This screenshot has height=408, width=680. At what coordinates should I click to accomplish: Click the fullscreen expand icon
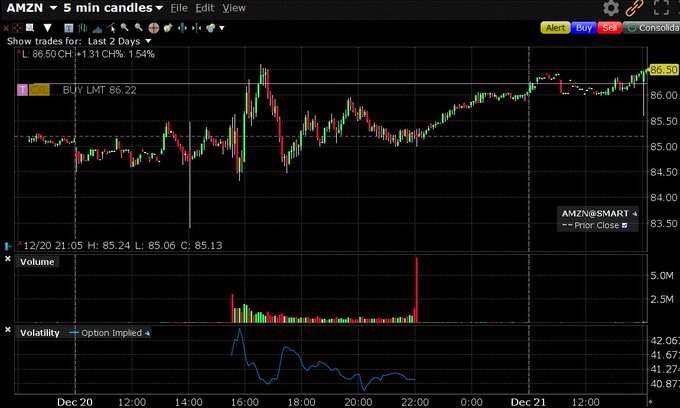point(661,8)
